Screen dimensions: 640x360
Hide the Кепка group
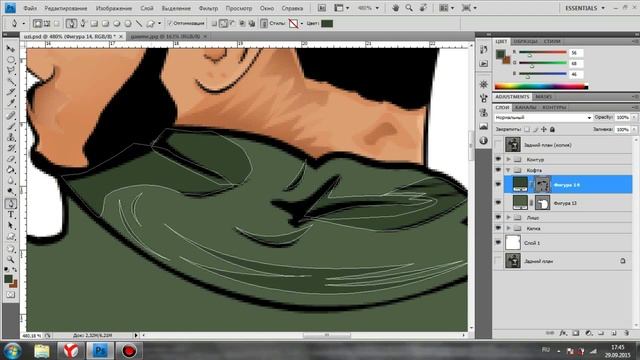pos(498,228)
